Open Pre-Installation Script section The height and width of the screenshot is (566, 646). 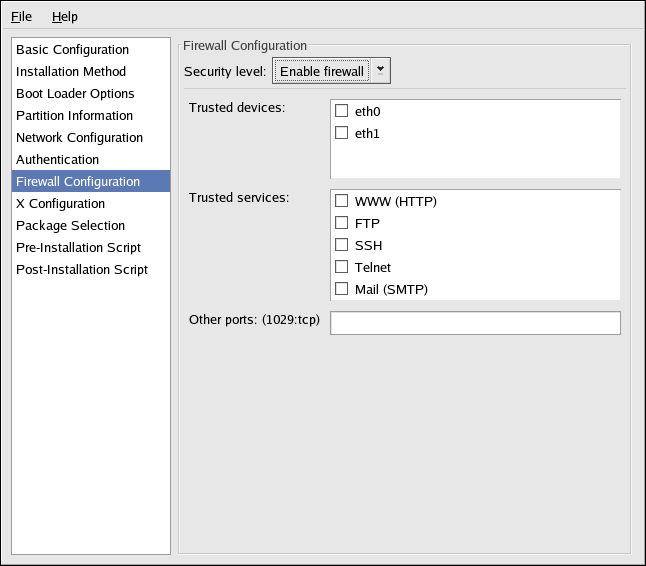[x=78, y=248]
